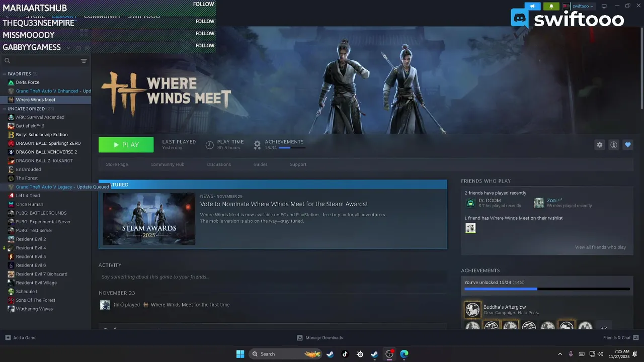Click the library search magnifier icon
The height and width of the screenshot is (362, 644).
tap(8, 61)
